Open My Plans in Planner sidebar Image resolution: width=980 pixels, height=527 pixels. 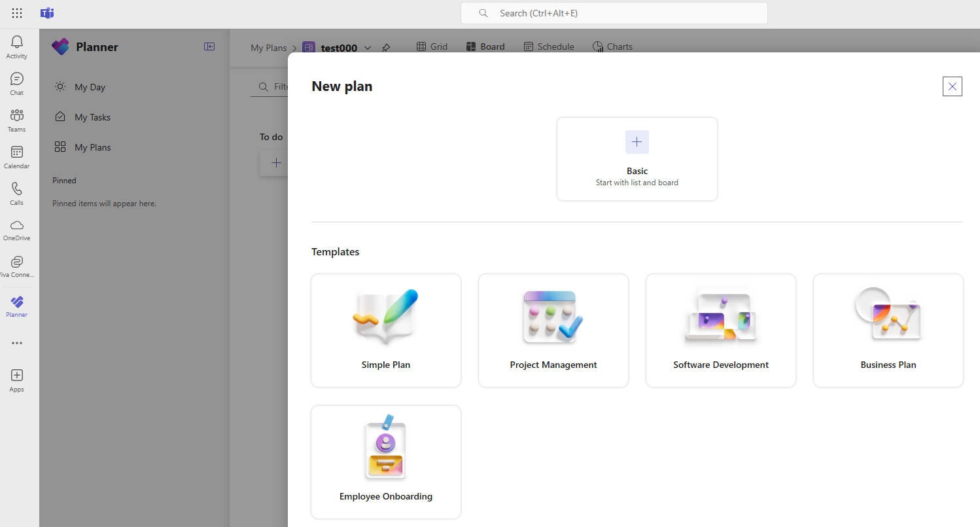coord(134,147)
